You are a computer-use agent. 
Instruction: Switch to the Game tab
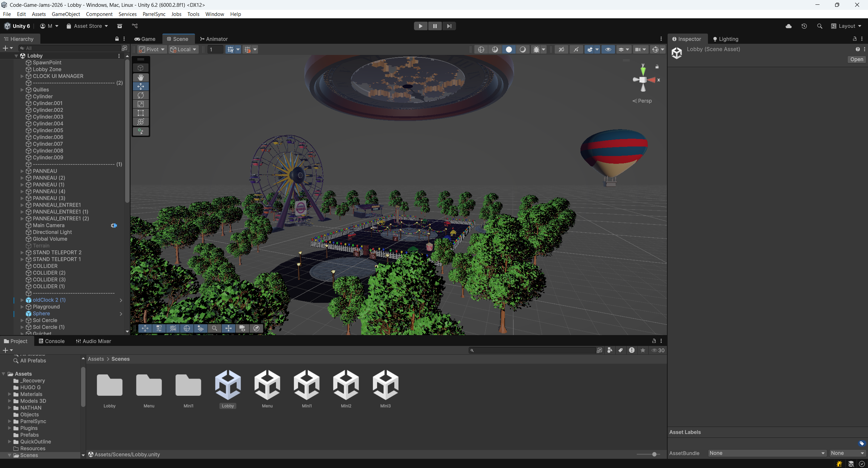click(x=145, y=39)
